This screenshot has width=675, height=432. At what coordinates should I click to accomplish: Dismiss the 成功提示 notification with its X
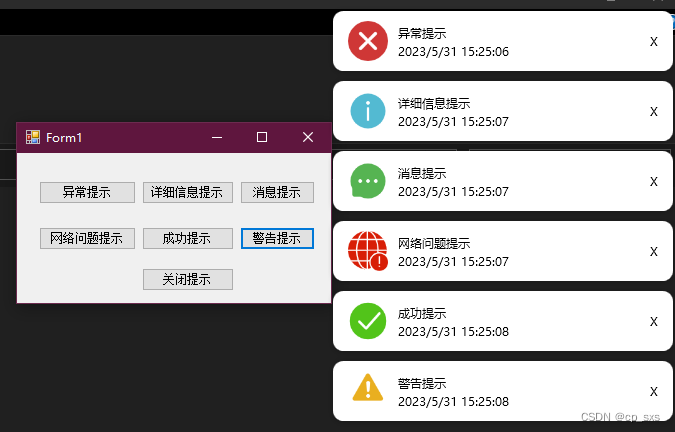[x=653, y=322]
